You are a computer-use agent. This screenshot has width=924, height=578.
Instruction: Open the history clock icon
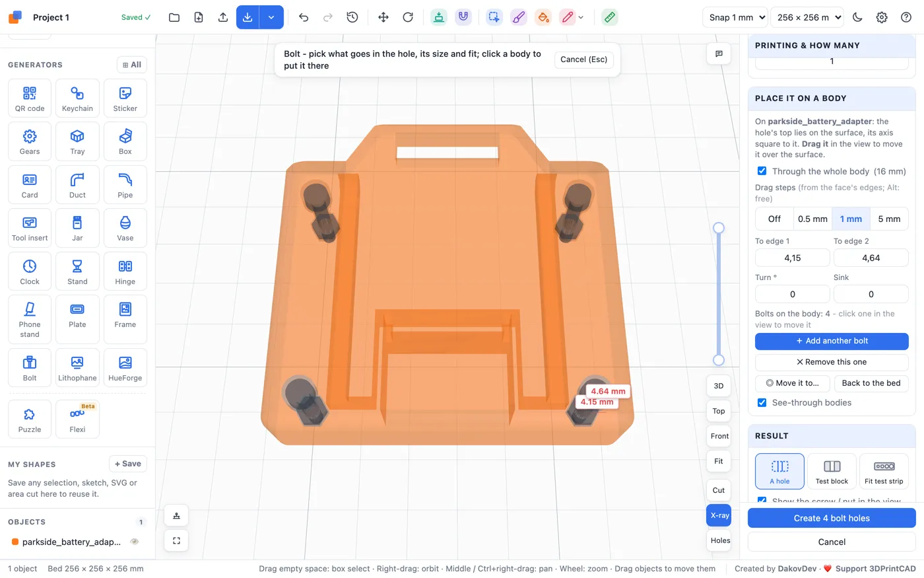pyautogui.click(x=352, y=17)
